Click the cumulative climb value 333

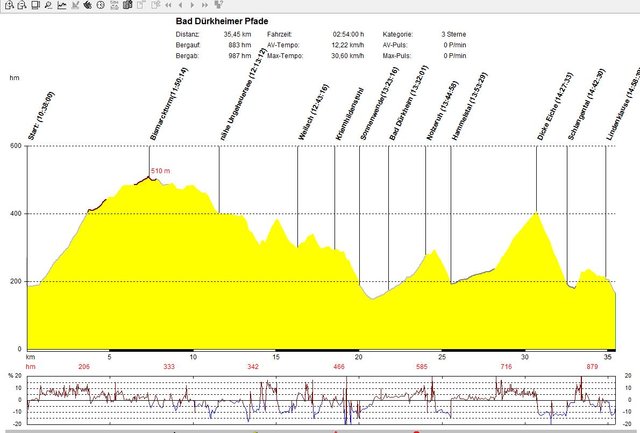point(169,366)
